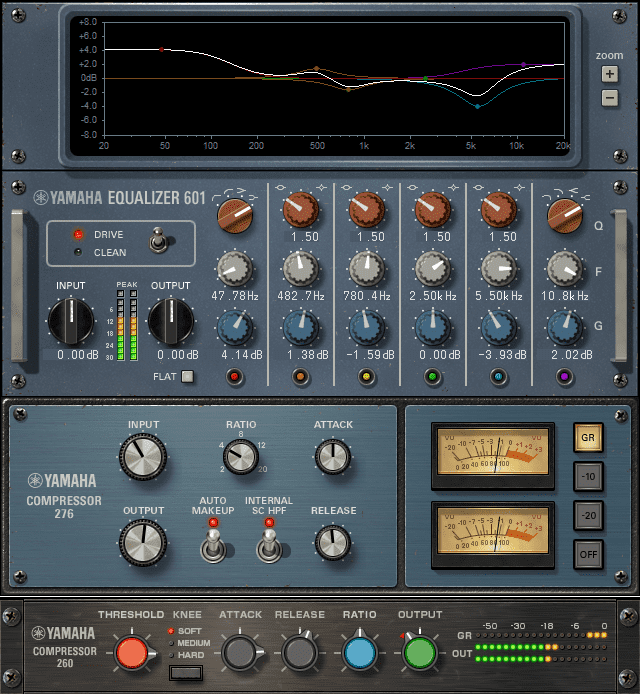Click the Compressor 260 RELEASE knob
The height and width of the screenshot is (694, 640).
(300, 653)
